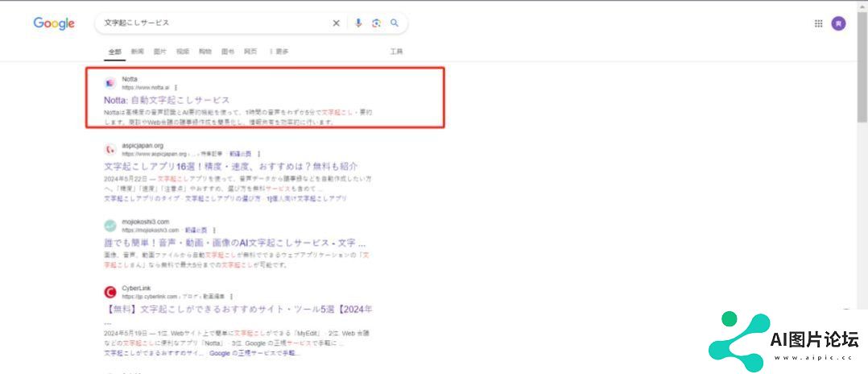Click the translate-page link beside aspicjapan.org URL

[x=240, y=153]
